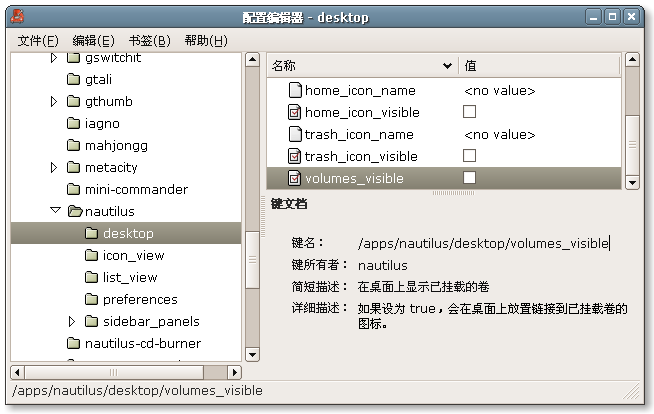Click the status bar path text

point(138,391)
